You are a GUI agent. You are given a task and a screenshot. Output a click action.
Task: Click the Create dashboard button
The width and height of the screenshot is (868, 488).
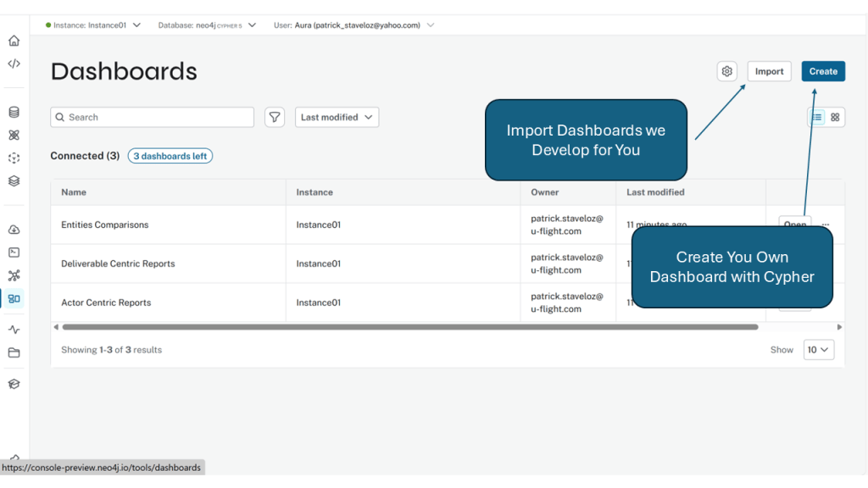822,71
